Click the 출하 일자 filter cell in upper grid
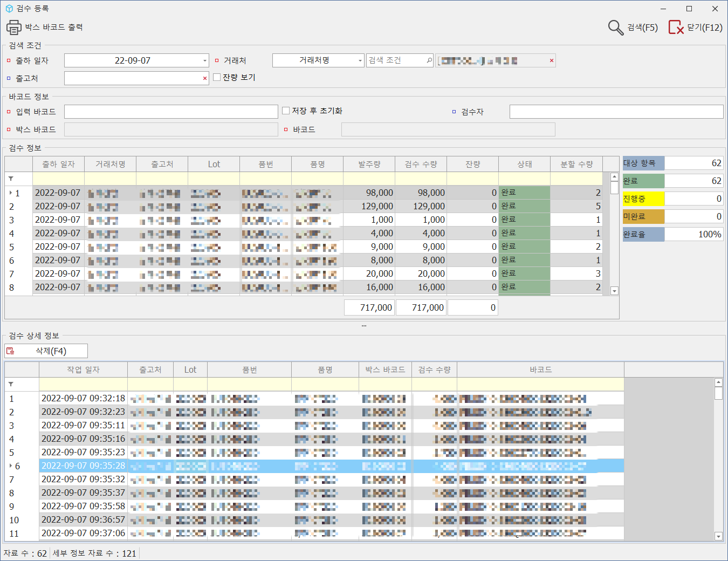The height and width of the screenshot is (561, 728). pyautogui.click(x=58, y=179)
